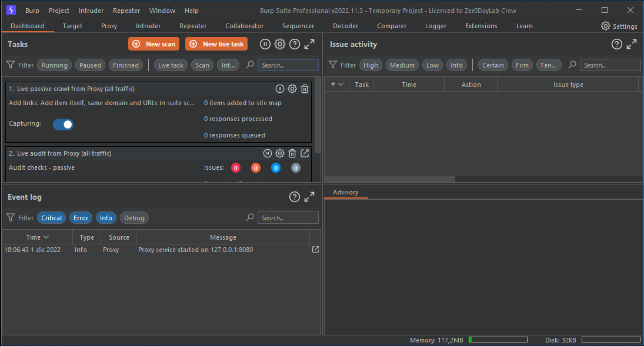
Task: Sort issues by the # column arrow
Action: pyautogui.click(x=341, y=85)
